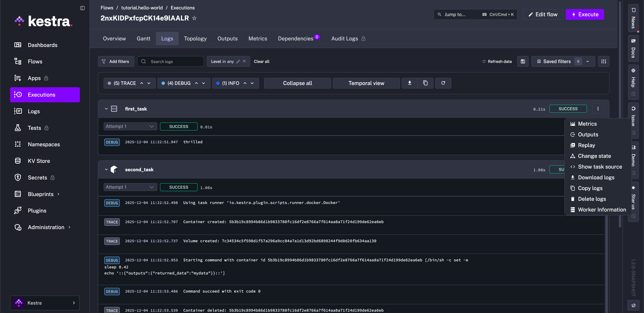Expand the Saved filters dropdown
644x313 pixels.
click(587, 61)
